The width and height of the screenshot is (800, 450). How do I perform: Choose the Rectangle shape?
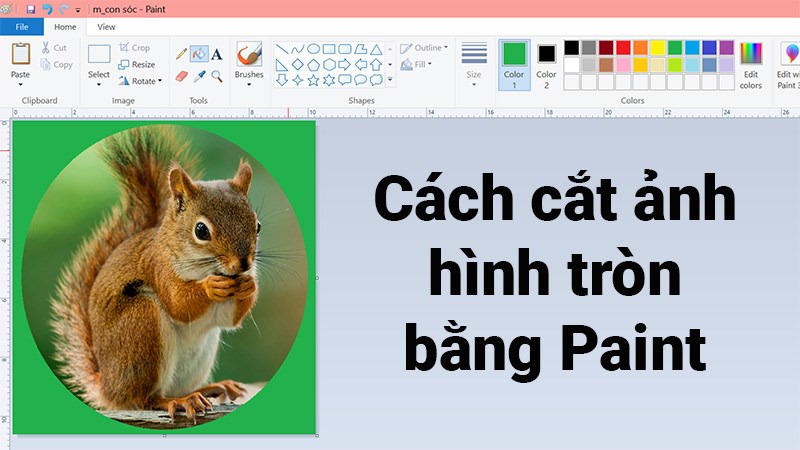[x=329, y=49]
